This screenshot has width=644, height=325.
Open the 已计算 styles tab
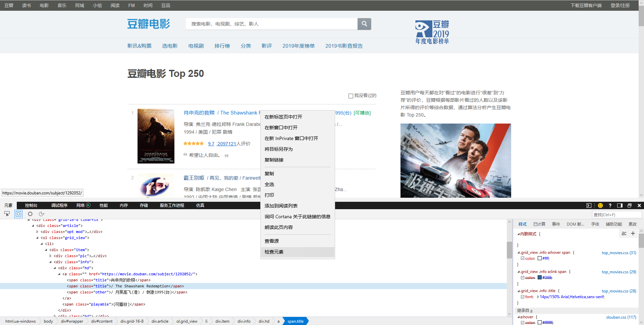pyautogui.click(x=539, y=224)
